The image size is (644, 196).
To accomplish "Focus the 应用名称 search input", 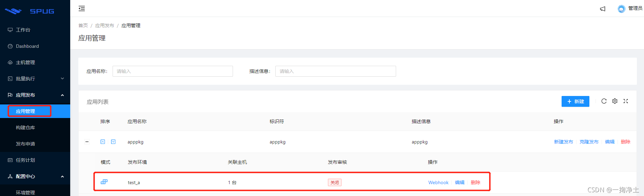I will [173, 71].
